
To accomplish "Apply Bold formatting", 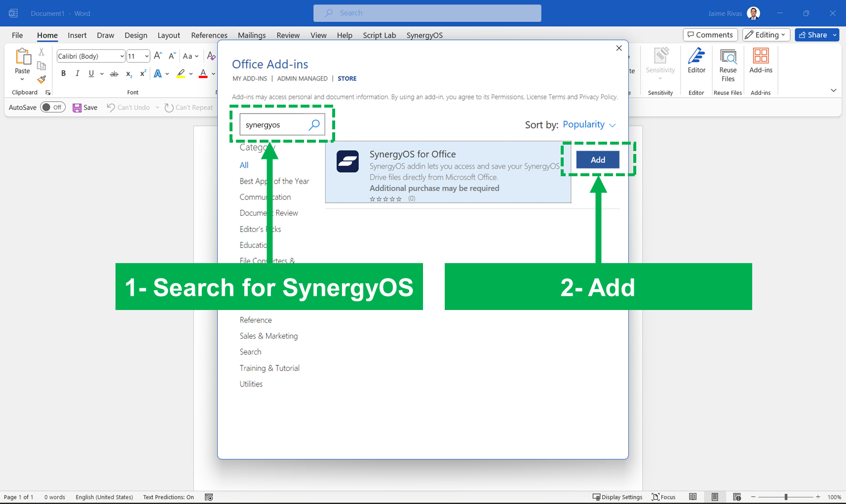I will 63,74.
